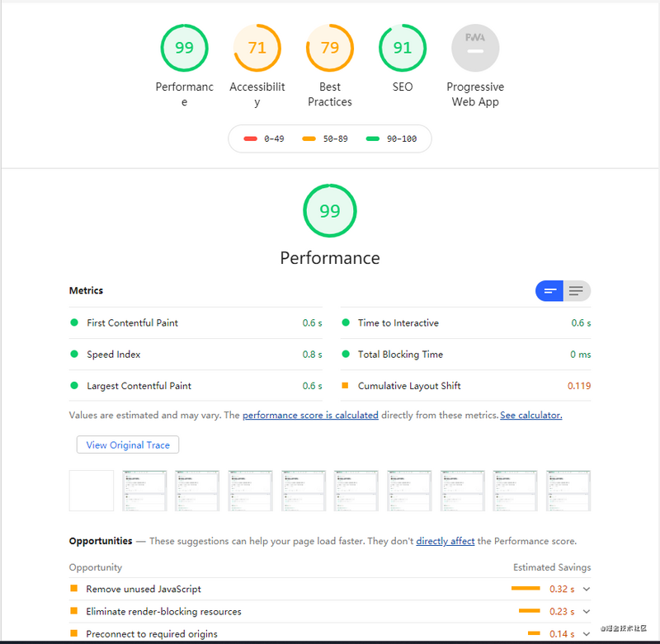Viewport: 660px width, 644px height.
Task: Click the large Performance 99 gauge
Action: pos(329,210)
